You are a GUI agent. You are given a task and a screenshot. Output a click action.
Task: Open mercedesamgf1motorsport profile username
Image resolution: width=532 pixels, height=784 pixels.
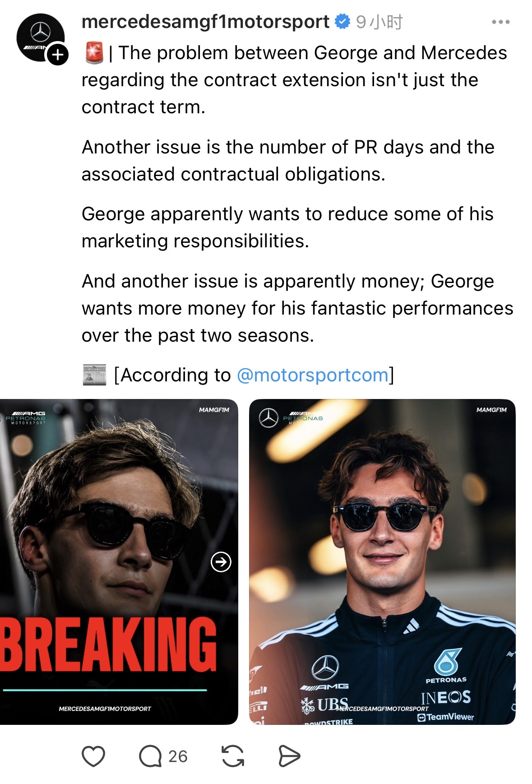click(205, 22)
